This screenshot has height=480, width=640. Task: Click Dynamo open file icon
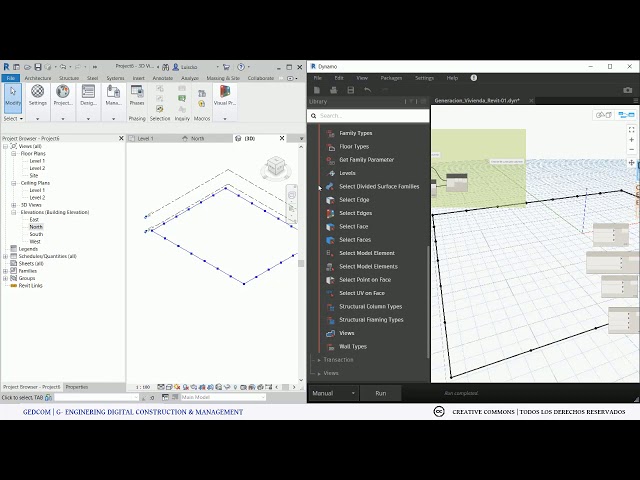pos(333,90)
